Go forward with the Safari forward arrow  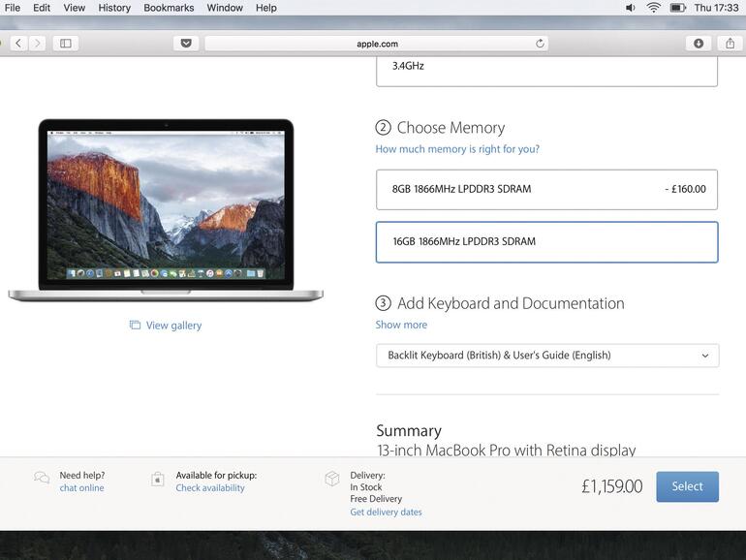(x=37, y=44)
